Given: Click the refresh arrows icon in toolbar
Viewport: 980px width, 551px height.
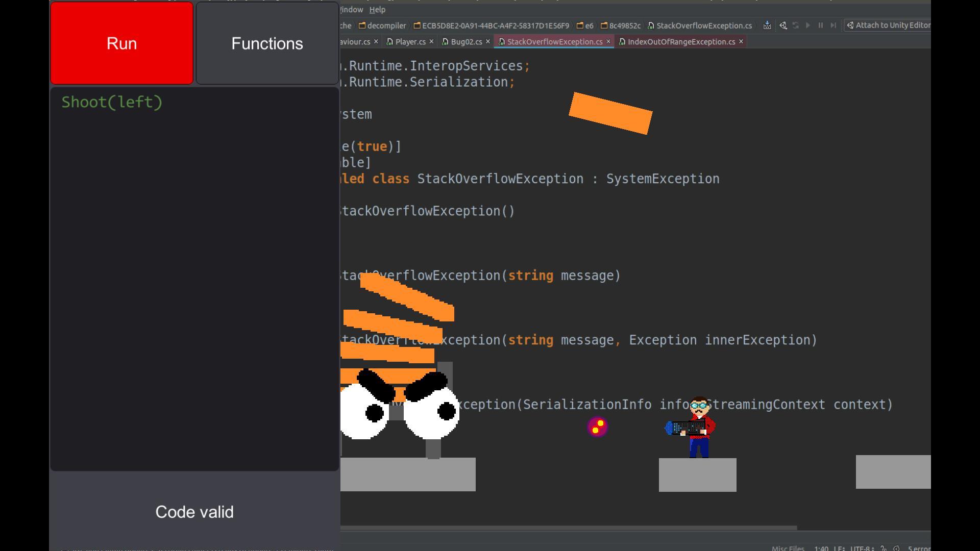Looking at the screenshot, I should (795, 26).
